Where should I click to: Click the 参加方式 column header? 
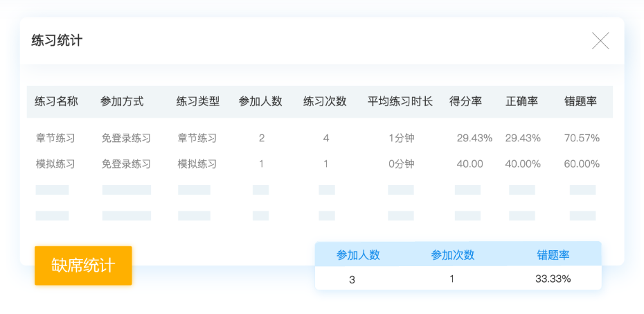coord(122,101)
